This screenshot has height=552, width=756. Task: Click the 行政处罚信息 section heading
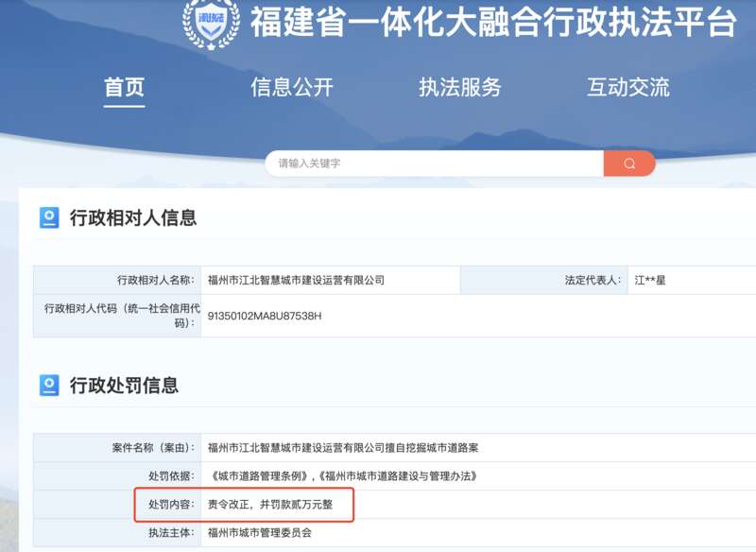pyautogui.click(x=124, y=386)
